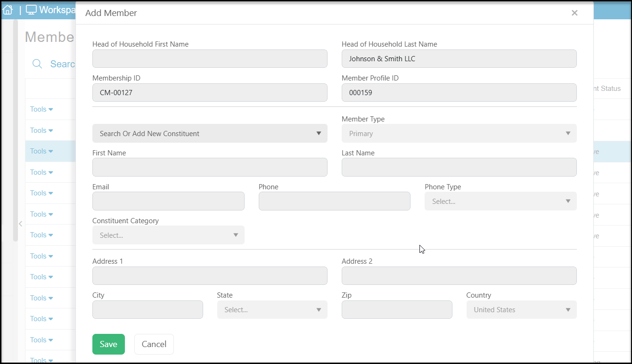Click the Last Name input field
This screenshot has height=364, width=632.
click(x=459, y=167)
